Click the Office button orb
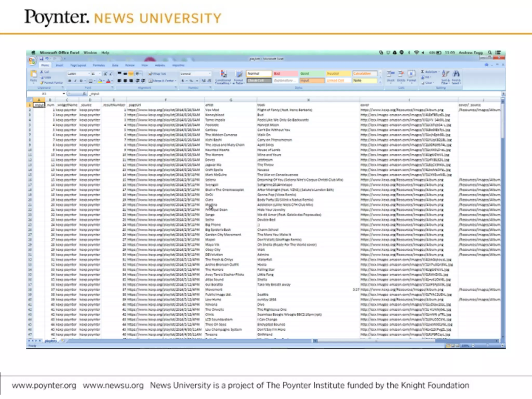 pos(32,61)
